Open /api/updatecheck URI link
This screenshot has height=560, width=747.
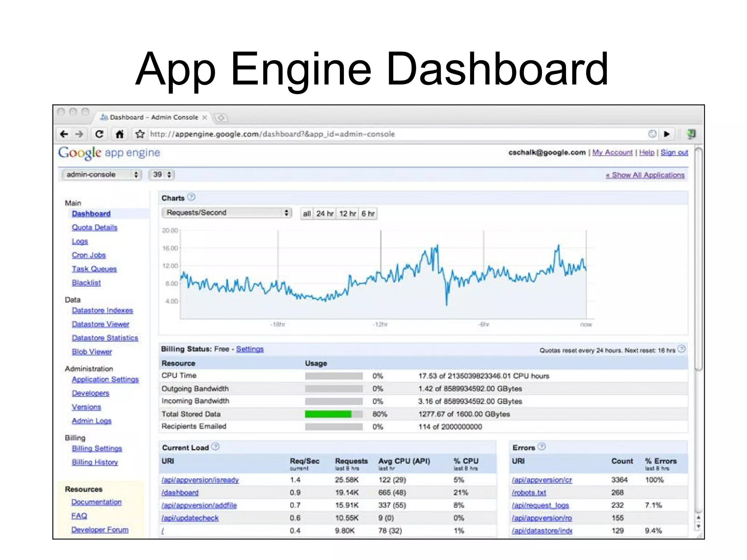coord(190,518)
